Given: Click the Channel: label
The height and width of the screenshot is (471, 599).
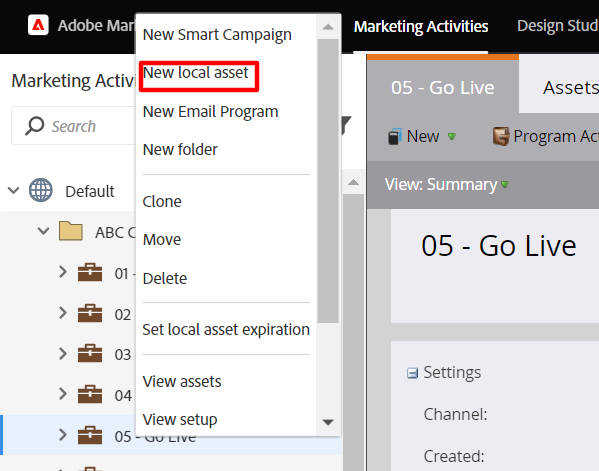Looking at the screenshot, I should tap(455, 414).
